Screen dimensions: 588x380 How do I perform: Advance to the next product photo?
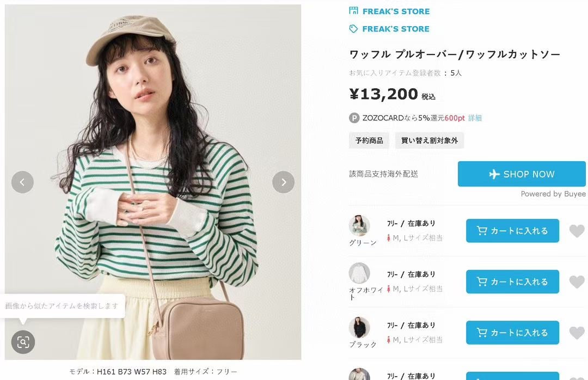(x=283, y=182)
